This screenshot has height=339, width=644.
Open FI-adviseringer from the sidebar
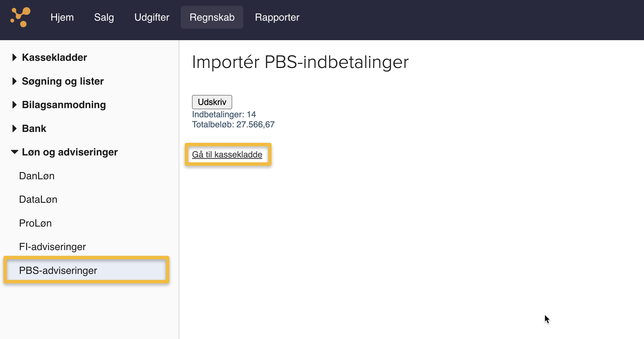[x=52, y=247]
